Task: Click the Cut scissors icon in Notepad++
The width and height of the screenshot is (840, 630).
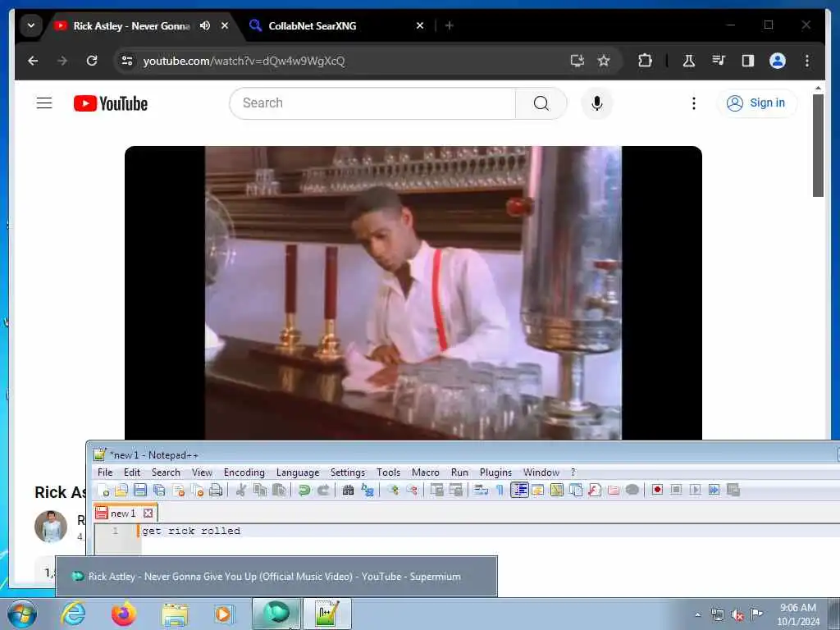Action: click(241, 491)
